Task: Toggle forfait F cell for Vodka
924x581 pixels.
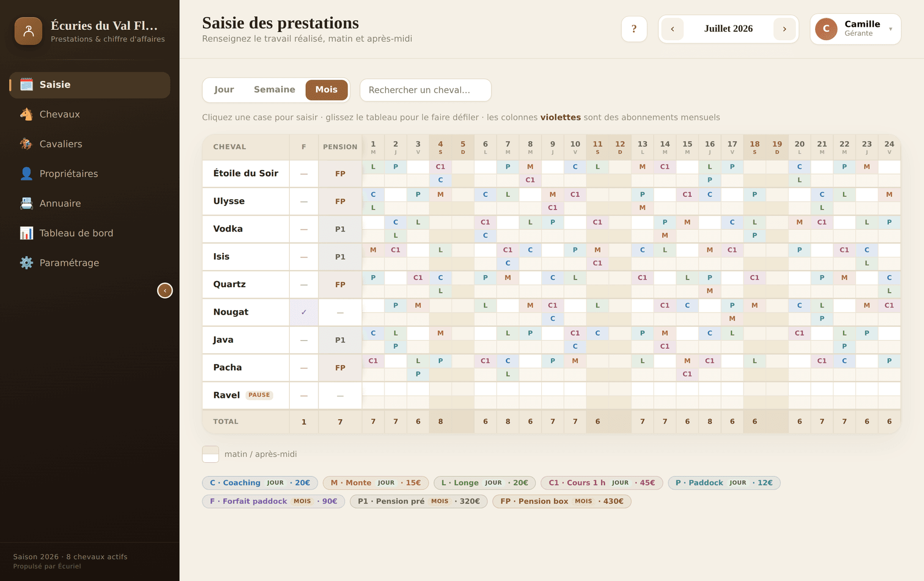Action: tap(304, 229)
